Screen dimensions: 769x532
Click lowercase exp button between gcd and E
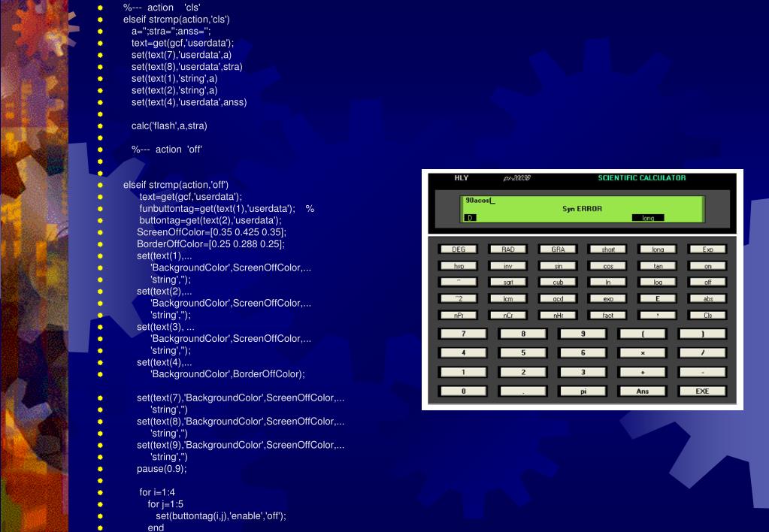point(608,298)
